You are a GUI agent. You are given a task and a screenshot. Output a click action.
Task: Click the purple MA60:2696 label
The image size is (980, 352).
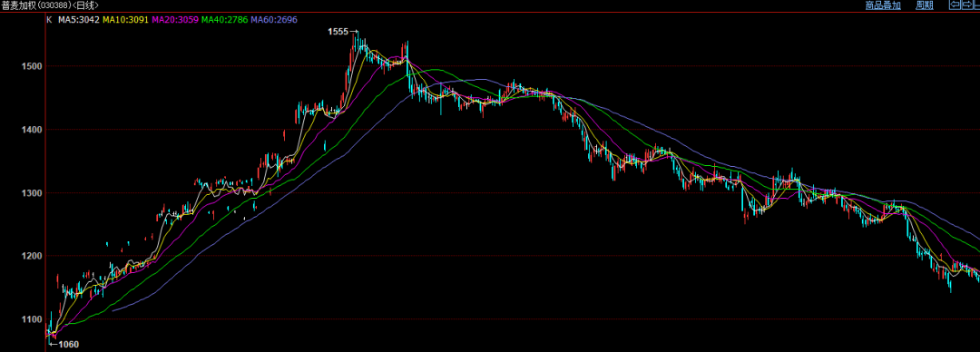[274, 19]
